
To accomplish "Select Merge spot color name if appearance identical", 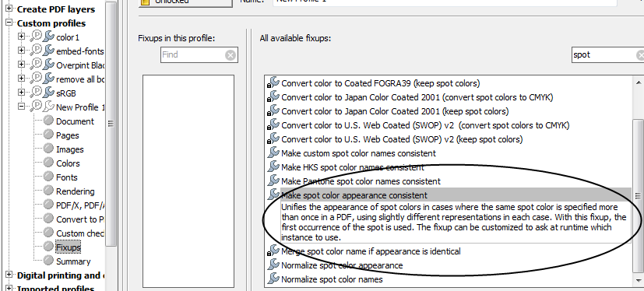I will [x=371, y=251].
